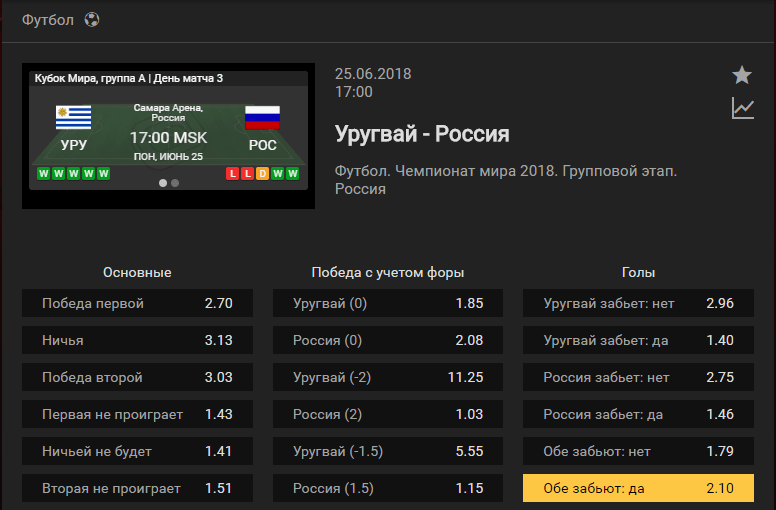Click the 17:00 MSK kickoff time in widget
This screenshot has height=510, width=776.
click(x=168, y=138)
